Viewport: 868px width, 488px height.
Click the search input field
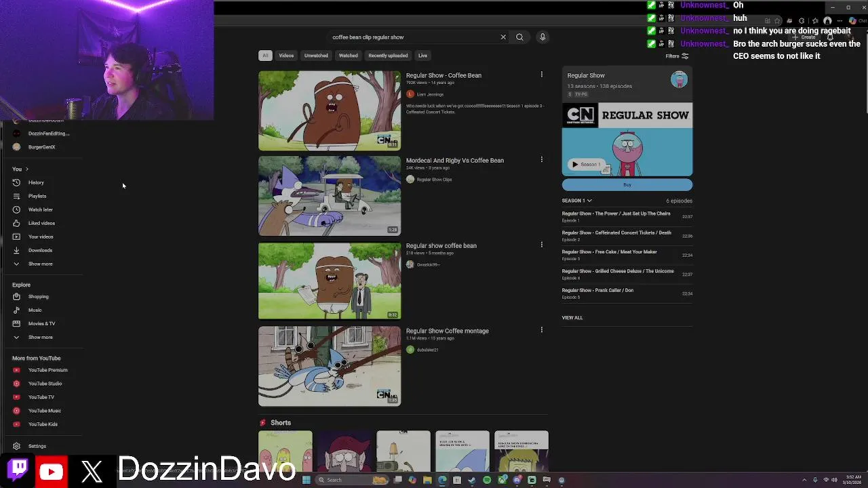(412, 37)
